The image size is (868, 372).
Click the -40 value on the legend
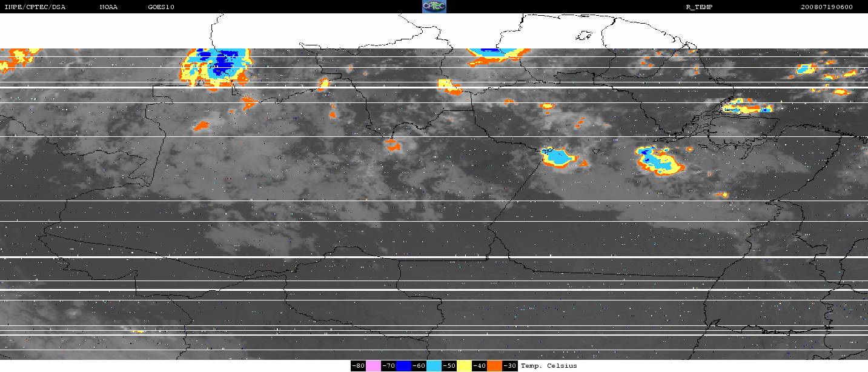pos(479,366)
